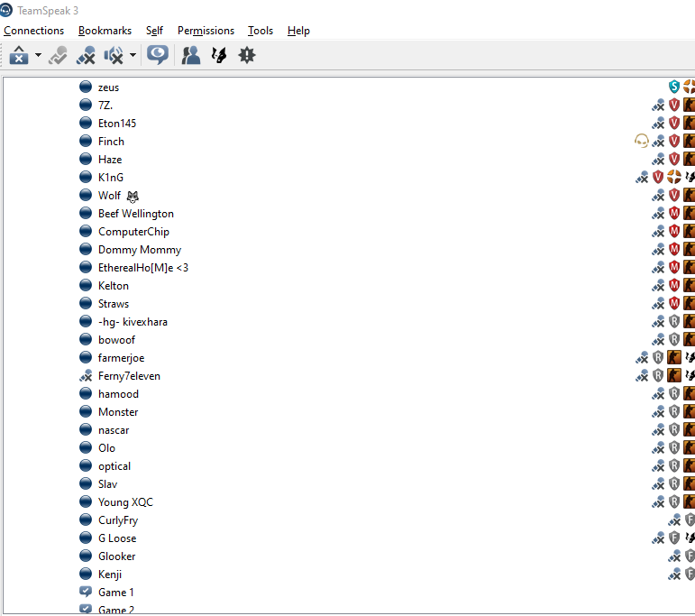Viewport: 695px width, 616px height.
Task: Open the Connections menu
Action: pos(33,31)
